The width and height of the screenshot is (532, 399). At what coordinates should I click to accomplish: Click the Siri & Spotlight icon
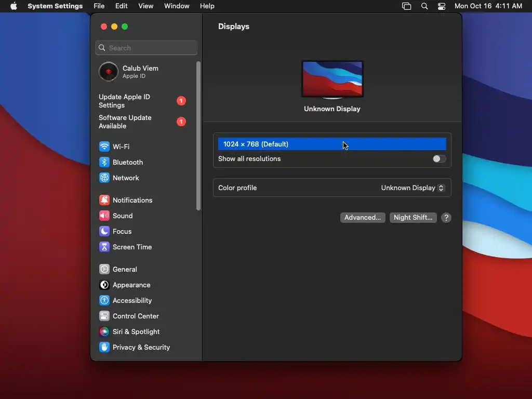[x=104, y=332]
